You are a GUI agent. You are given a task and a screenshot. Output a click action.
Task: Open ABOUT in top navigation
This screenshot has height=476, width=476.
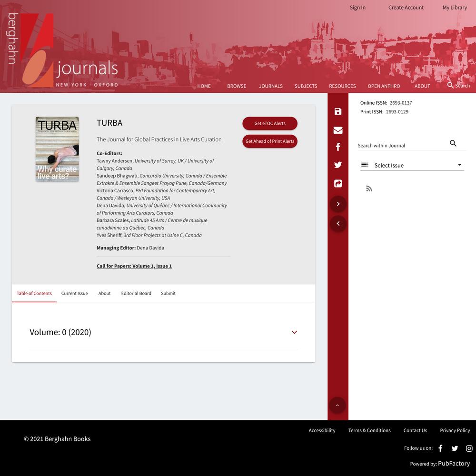[x=422, y=86]
